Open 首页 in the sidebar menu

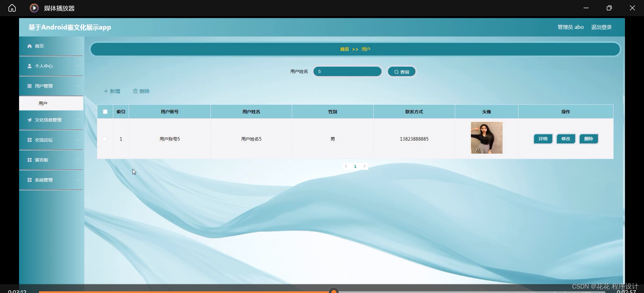click(x=51, y=46)
